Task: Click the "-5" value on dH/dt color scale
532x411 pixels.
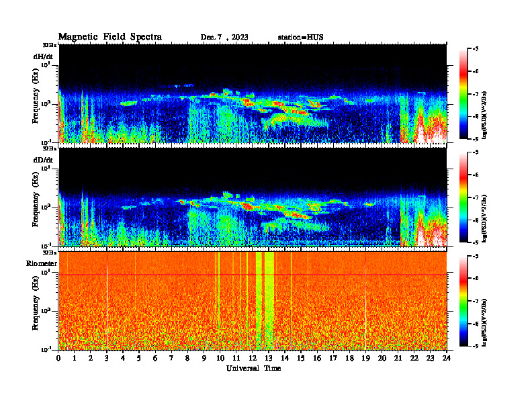Action: (476, 49)
